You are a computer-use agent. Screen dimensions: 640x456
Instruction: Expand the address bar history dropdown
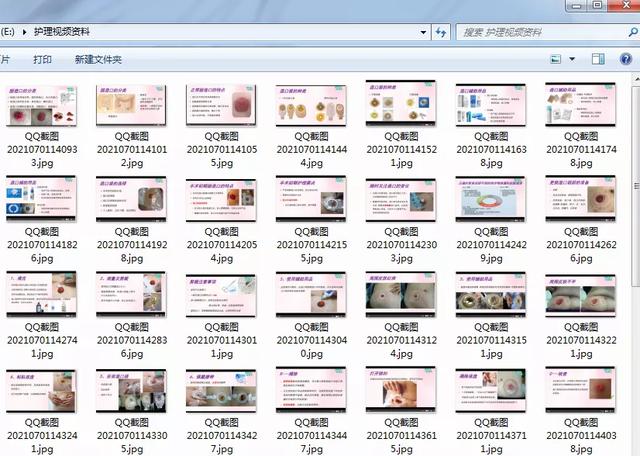[x=423, y=32]
